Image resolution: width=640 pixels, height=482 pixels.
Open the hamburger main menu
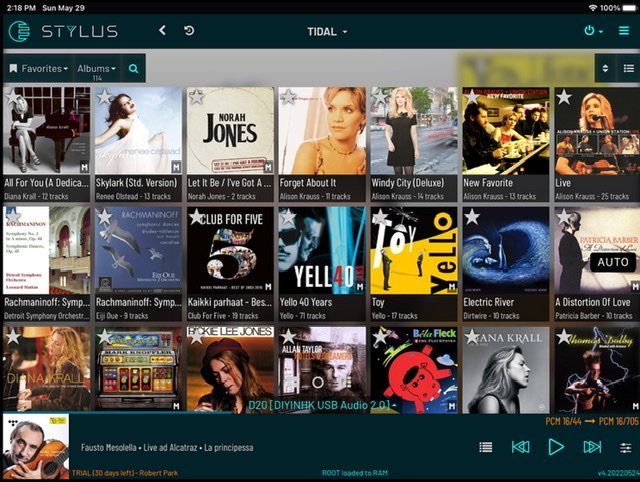tap(624, 31)
